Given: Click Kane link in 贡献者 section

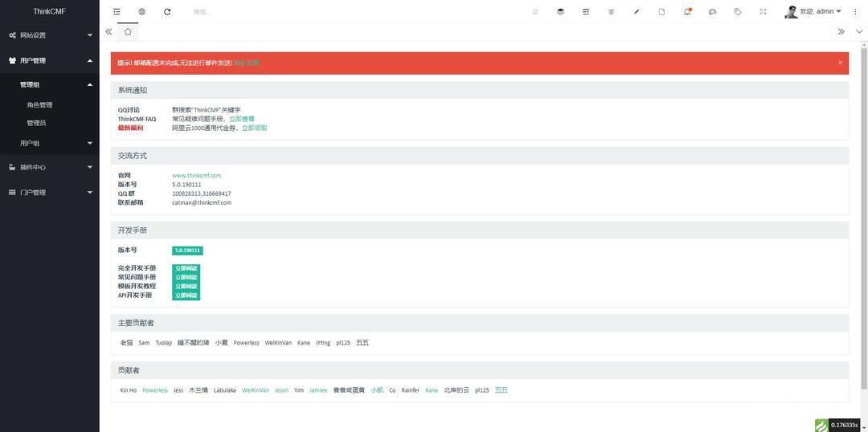Looking at the screenshot, I should [x=432, y=390].
